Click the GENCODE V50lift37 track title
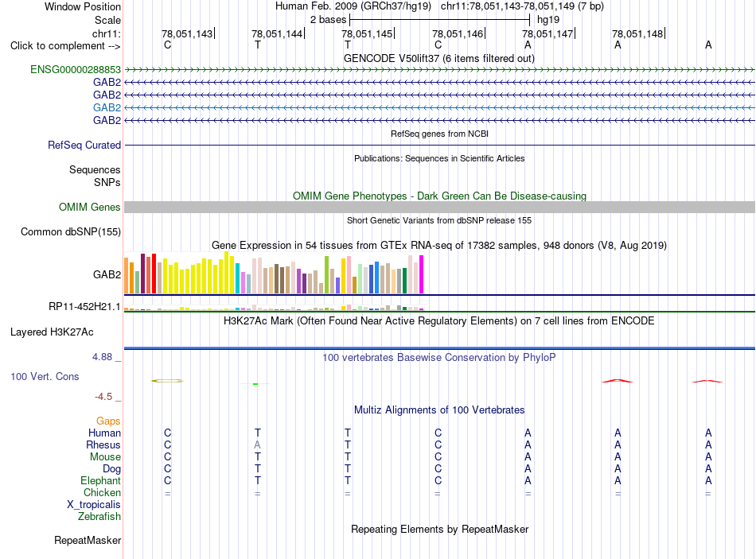 tap(438, 58)
